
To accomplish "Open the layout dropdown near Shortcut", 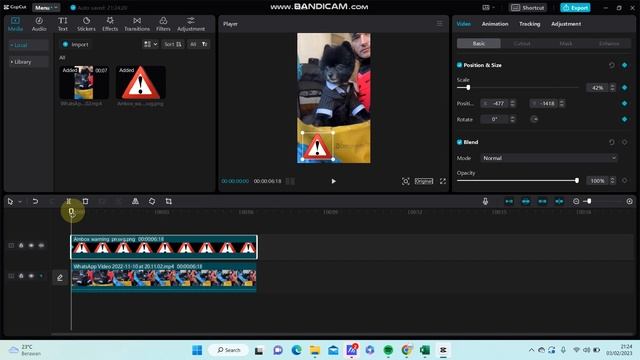I will 488,7.
